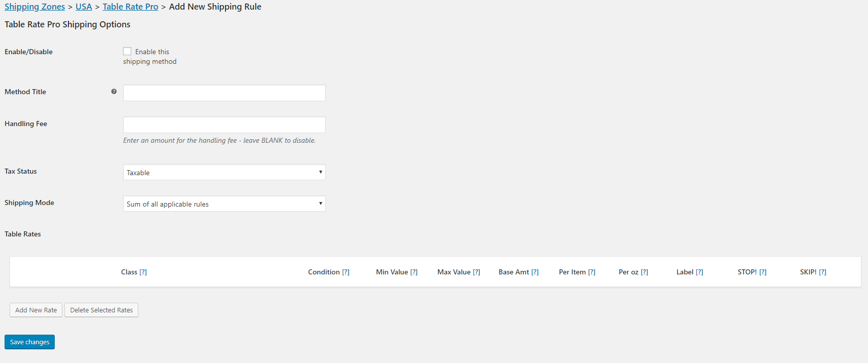
Task: Open the Per Item help [?]
Action: click(x=592, y=272)
